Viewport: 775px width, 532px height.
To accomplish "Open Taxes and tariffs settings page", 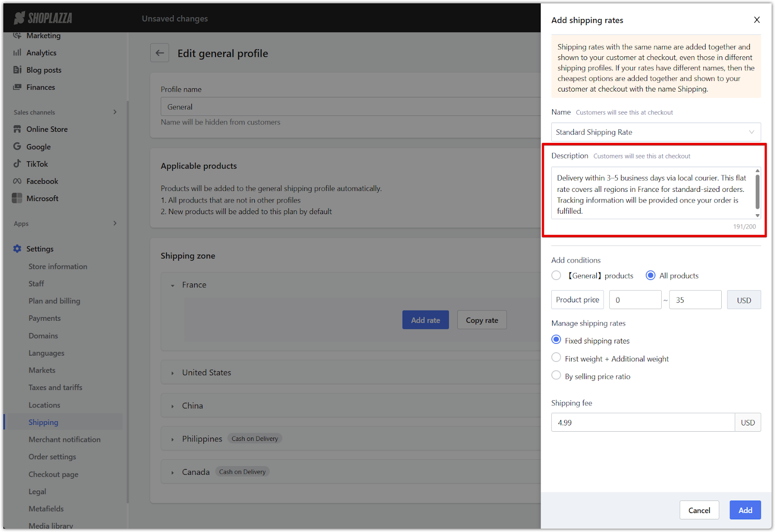I will (55, 388).
